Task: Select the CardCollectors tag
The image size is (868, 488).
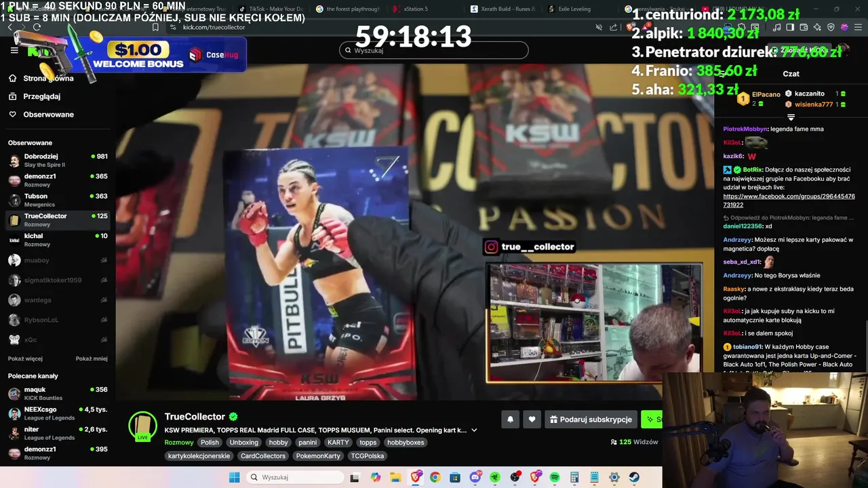Action: click(263, 456)
